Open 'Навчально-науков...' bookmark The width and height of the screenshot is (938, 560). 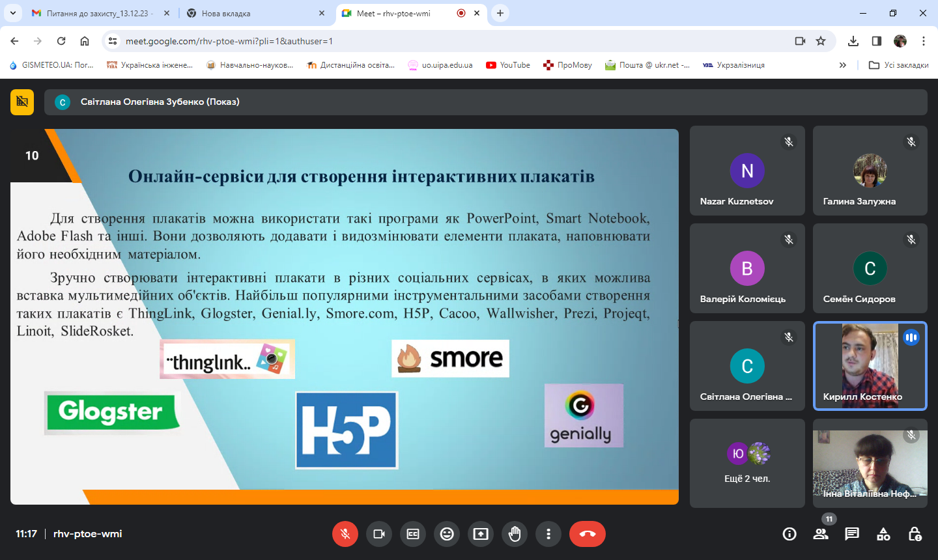249,65
